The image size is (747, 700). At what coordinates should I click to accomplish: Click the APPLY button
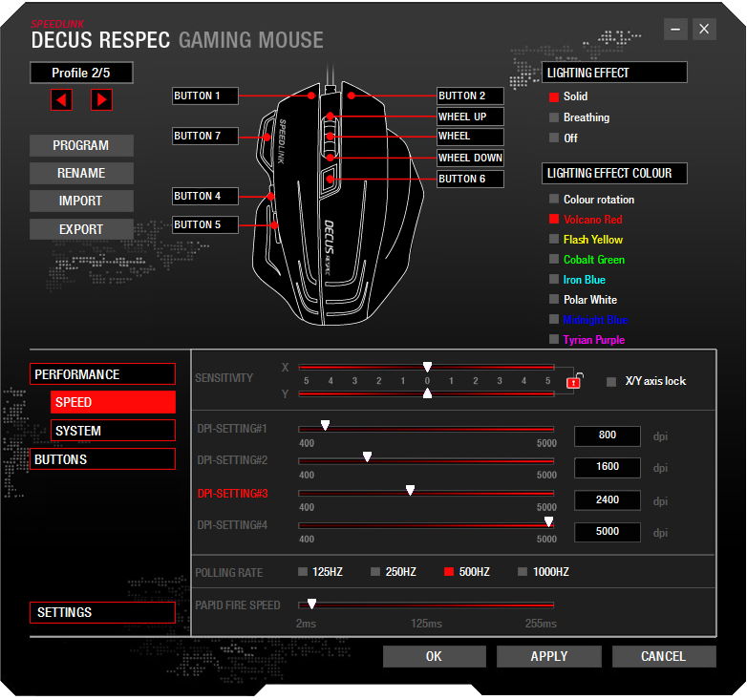pos(549,656)
